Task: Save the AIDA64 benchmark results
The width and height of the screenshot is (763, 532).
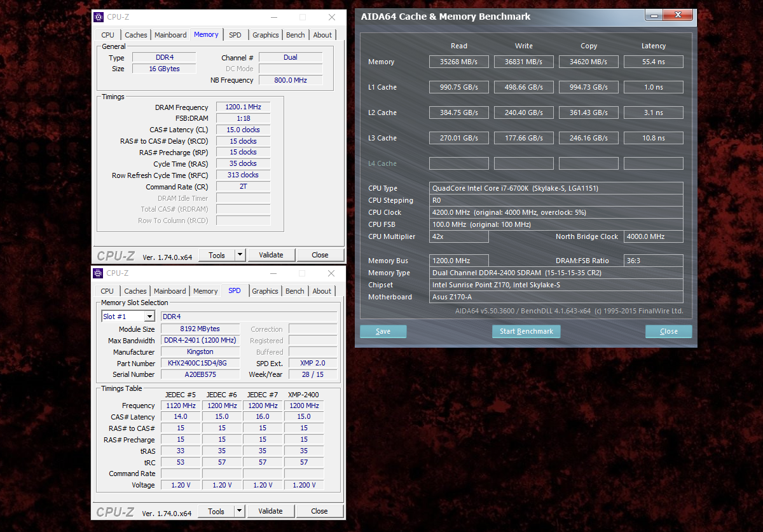Action: 383,331
